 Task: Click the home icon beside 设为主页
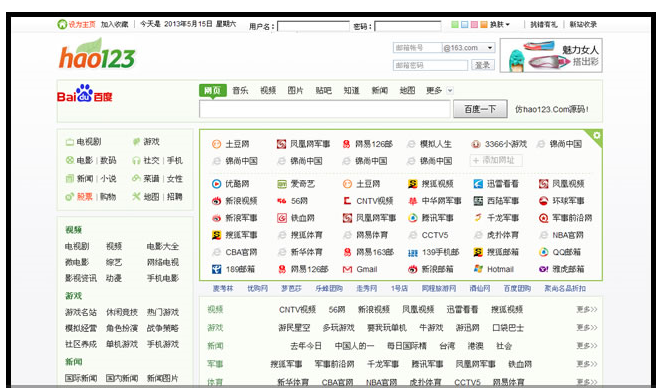coord(62,24)
